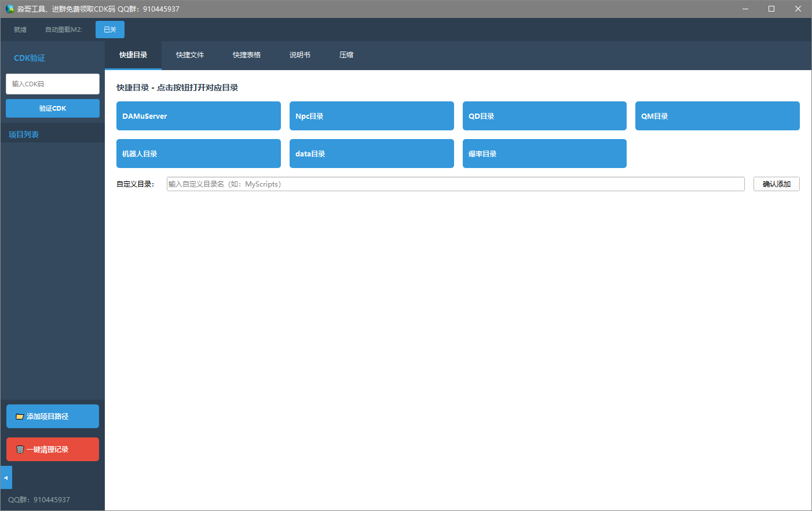Select the 快捷目录 tab

tap(133, 55)
